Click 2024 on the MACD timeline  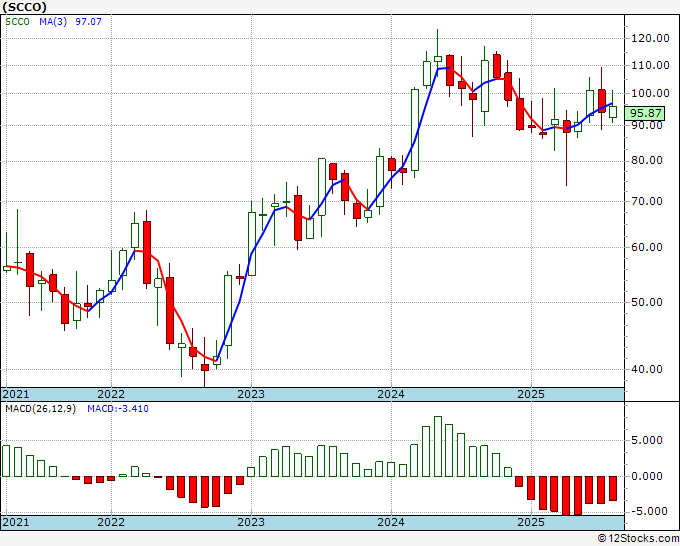[391, 522]
